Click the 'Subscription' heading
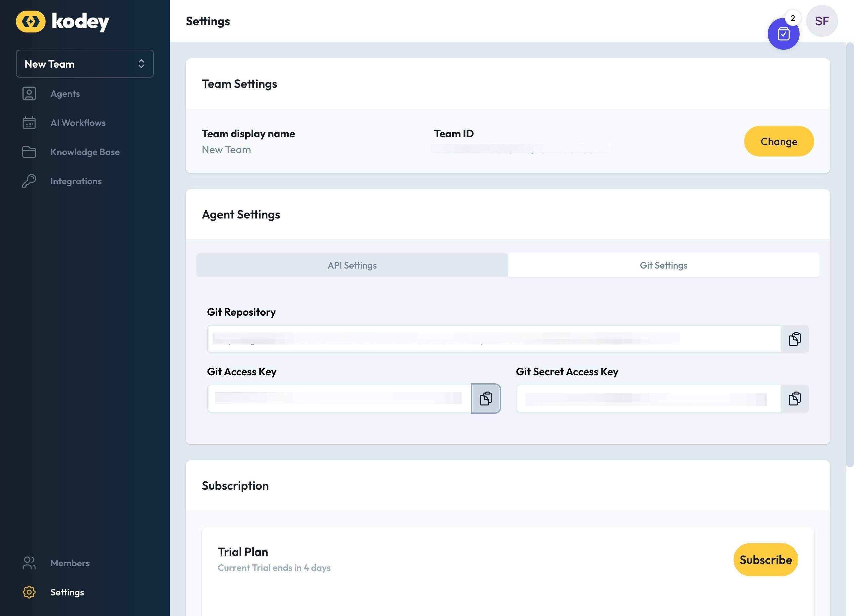The image size is (854, 616). click(235, 486)
